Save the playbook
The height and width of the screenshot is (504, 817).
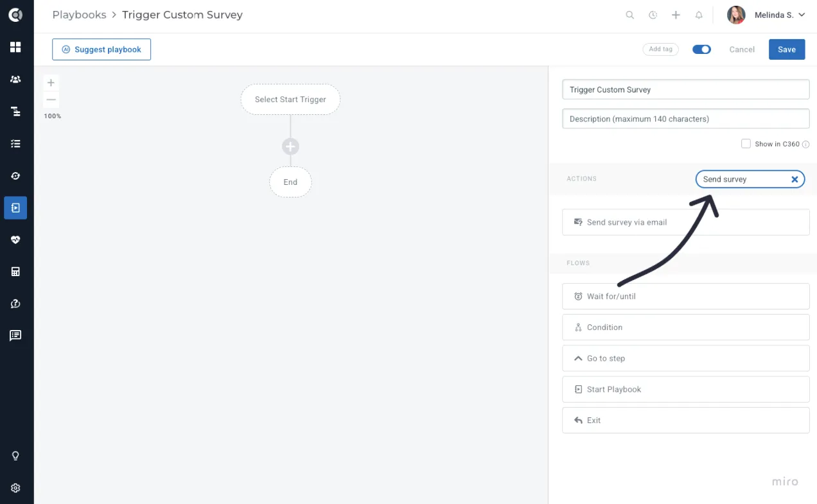[x=787, y=49]
